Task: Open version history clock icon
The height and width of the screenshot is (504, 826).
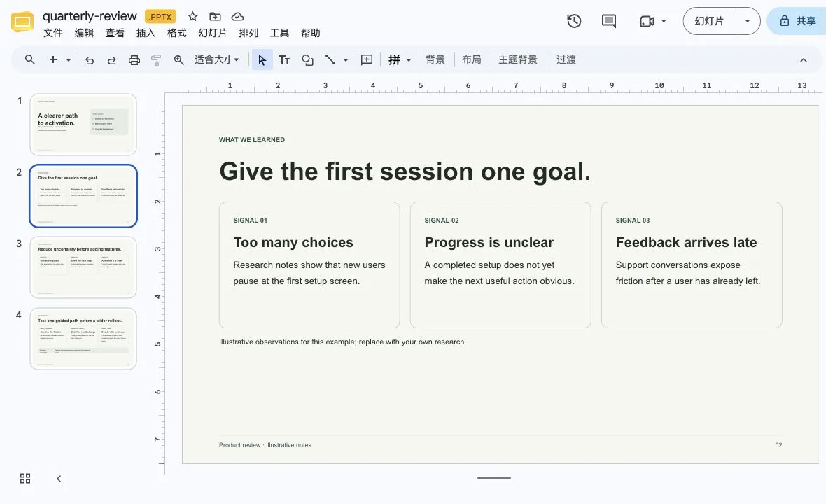Action: (x=574, y=21)
